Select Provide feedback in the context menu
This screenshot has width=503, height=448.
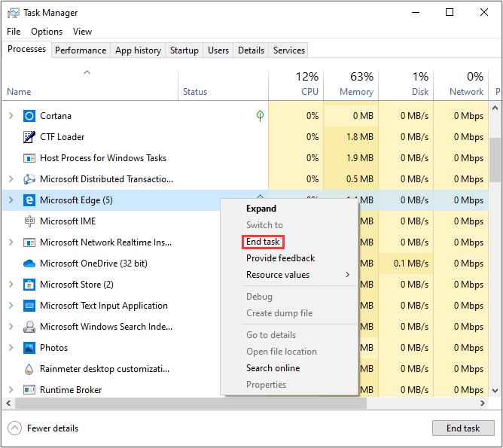point(280,258)
